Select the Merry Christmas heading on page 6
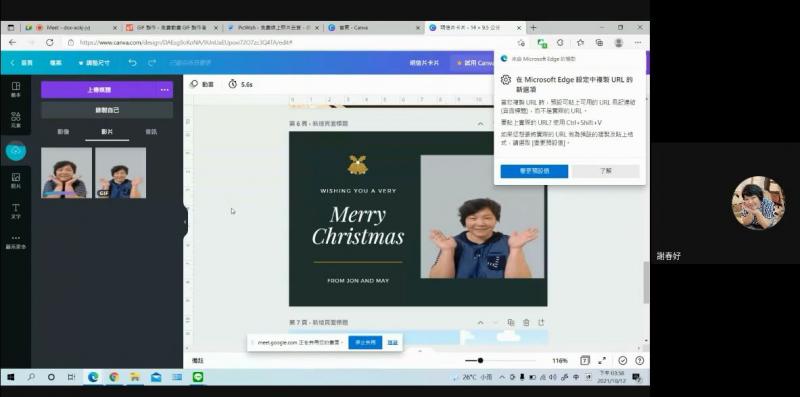800x397 pixels. pyautogui.click(x=358, y=226)
